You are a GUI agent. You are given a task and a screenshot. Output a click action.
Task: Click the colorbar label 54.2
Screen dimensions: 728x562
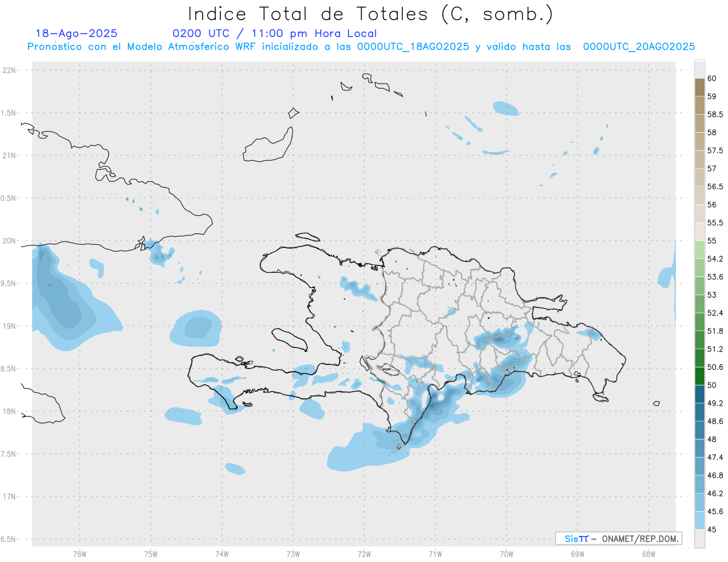pyautogui.click(x=715, y=259)
